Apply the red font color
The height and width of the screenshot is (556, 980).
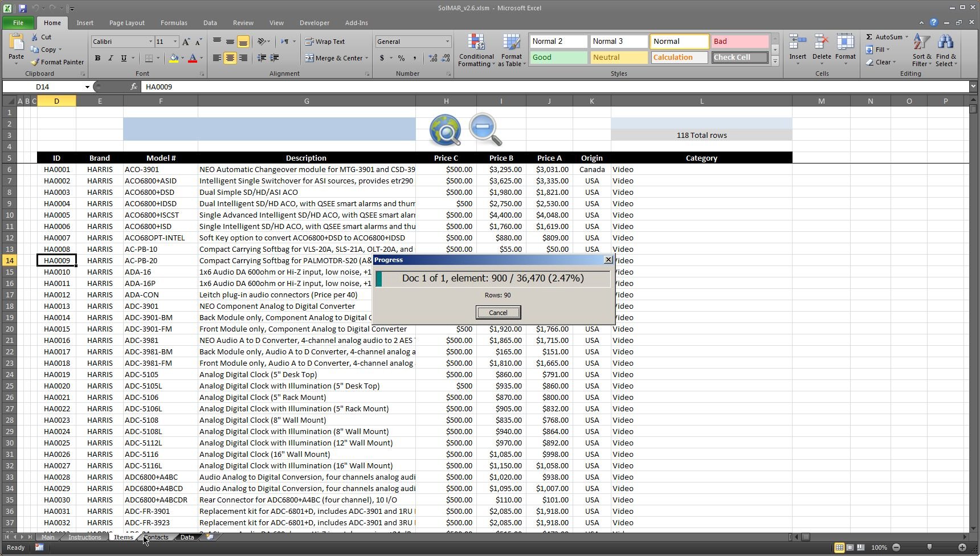pos(193,58)
